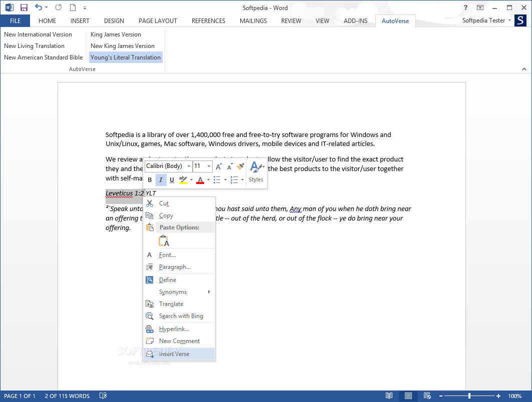Open the ADD-INS tab
This screenshot has width=532, height=402.
tap(355, 20)
